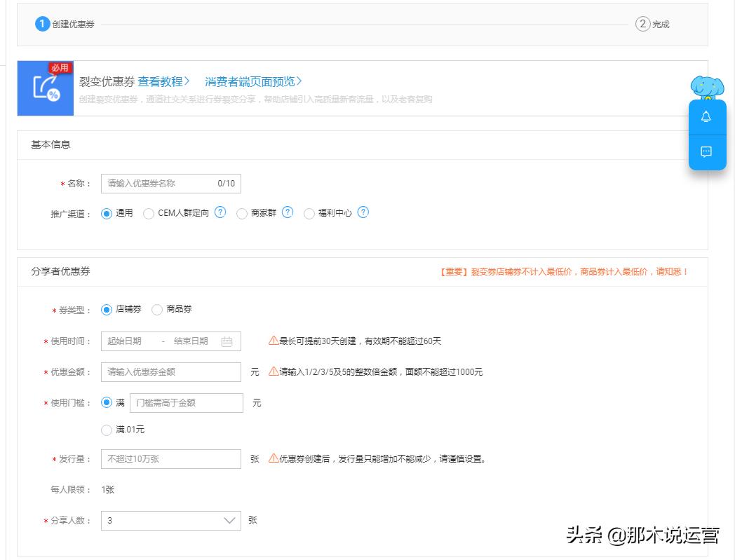Click the help icon beside CEM人群定向

[221, 212]
